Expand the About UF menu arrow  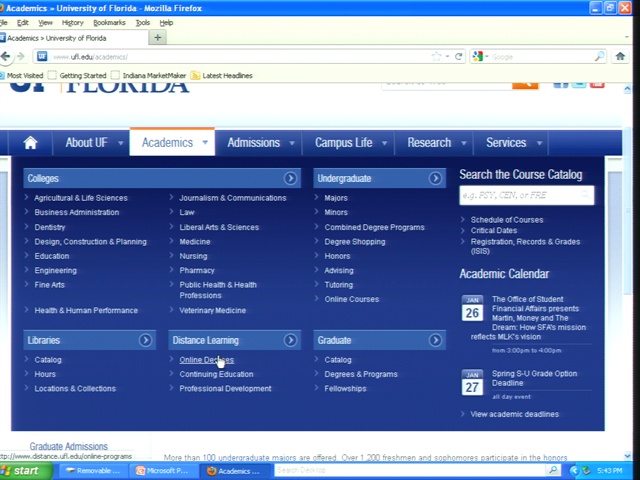[120, 143]
